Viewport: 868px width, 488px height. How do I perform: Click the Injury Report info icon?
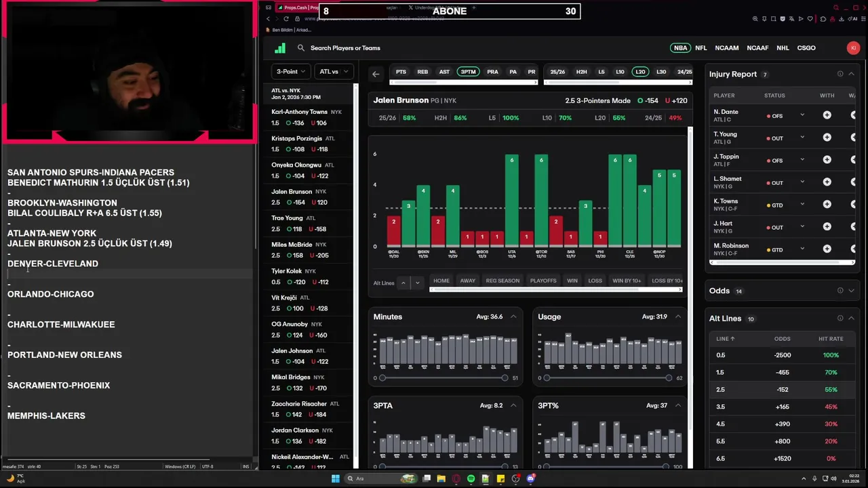coord(840,74)
